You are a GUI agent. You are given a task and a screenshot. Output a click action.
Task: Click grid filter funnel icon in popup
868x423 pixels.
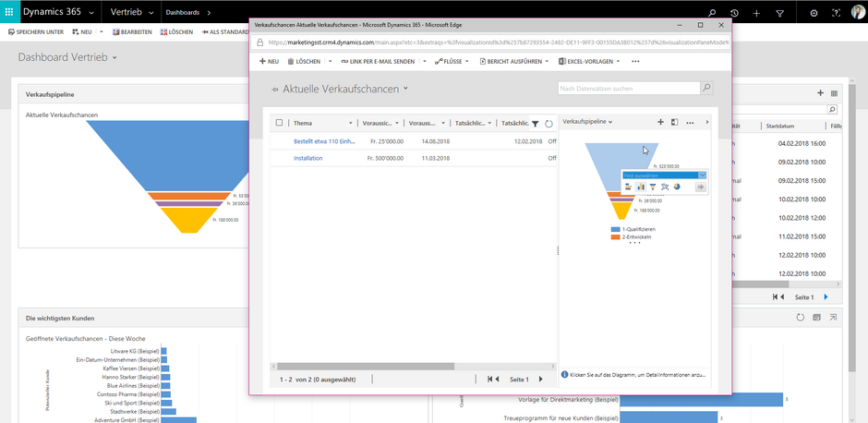click(x=535, y=124)
